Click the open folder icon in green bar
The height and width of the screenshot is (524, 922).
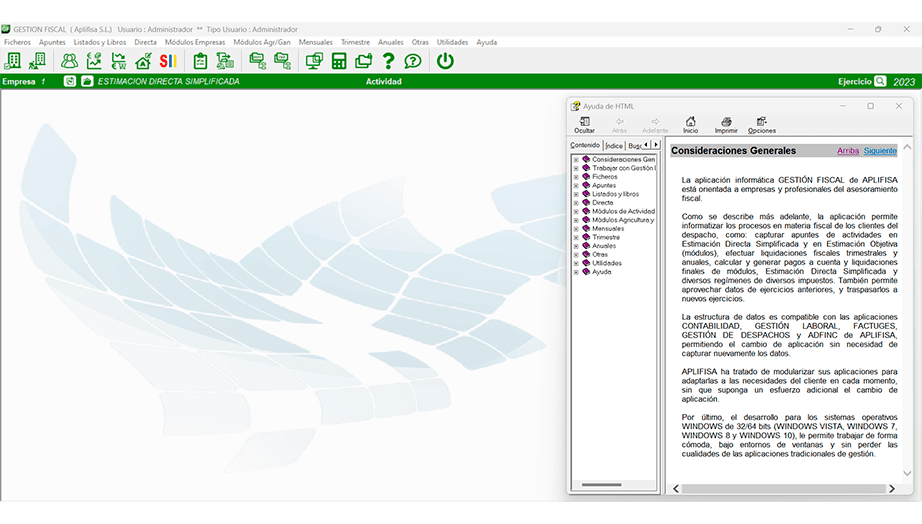coord(87,81)
